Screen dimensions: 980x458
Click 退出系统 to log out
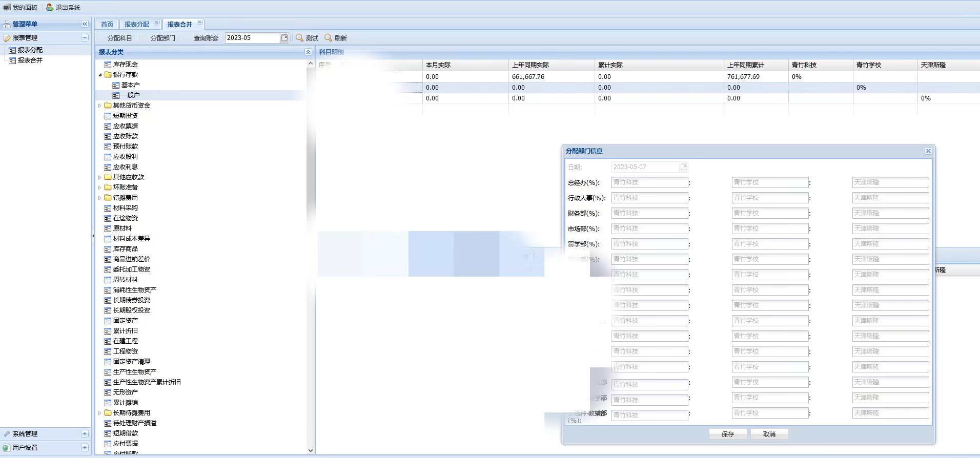coord(64,7)
